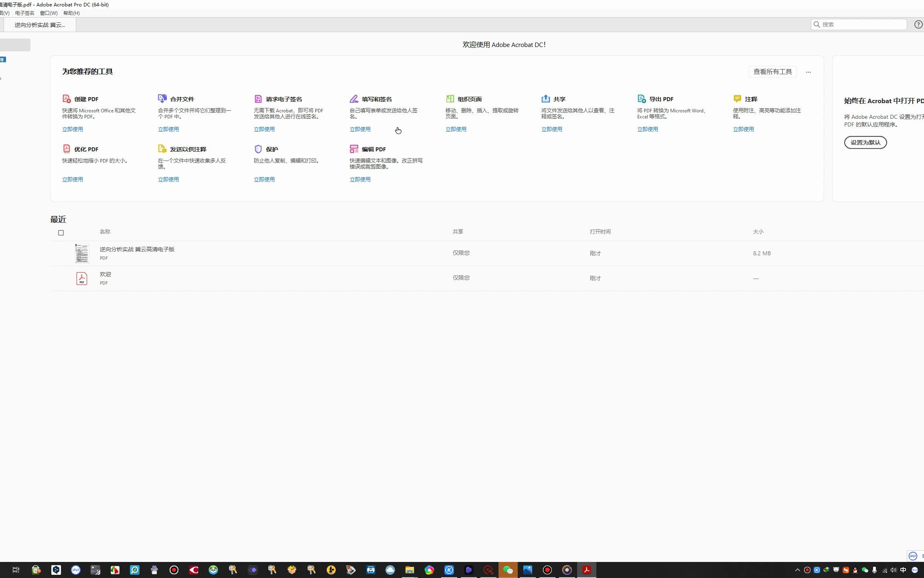
Task: Click the 8.2 MB size value
Action: 762,253
